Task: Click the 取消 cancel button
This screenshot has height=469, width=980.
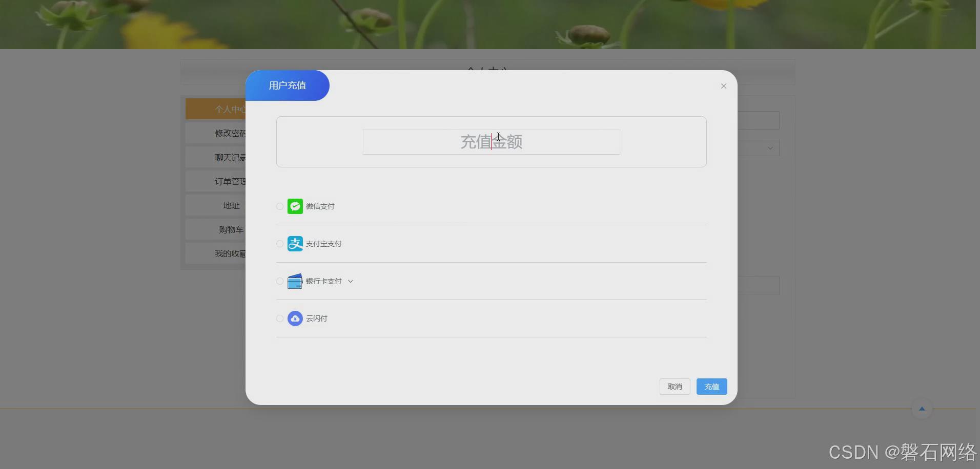Action: [675, 387]
